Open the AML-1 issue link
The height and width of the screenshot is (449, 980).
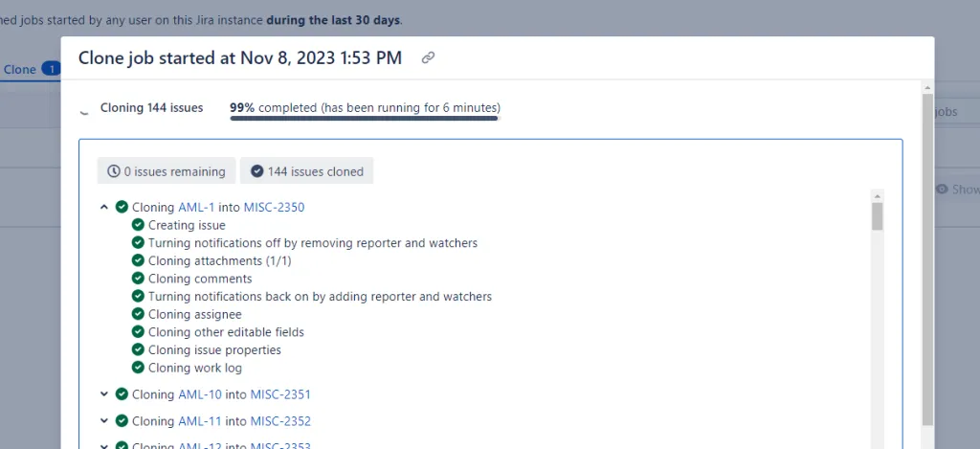pyautogui.click(x=194, y=207)
